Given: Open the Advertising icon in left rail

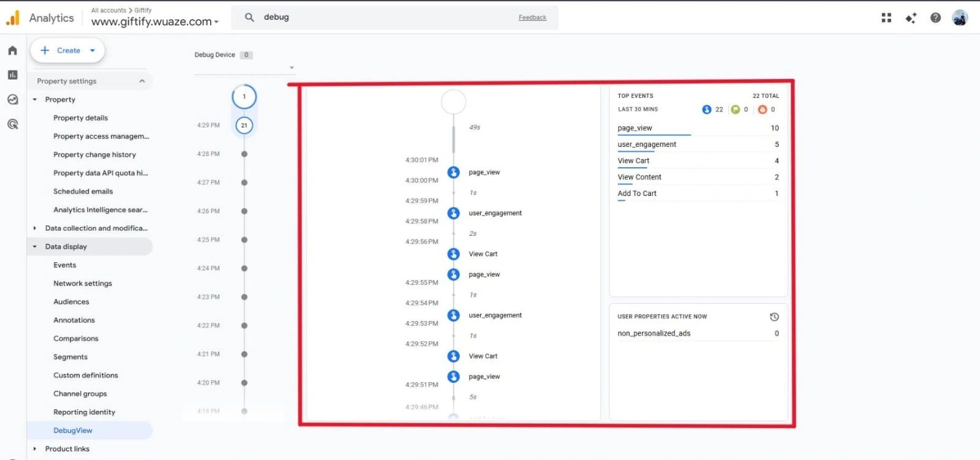Looking at the screenshot, I should pos(12,124).
